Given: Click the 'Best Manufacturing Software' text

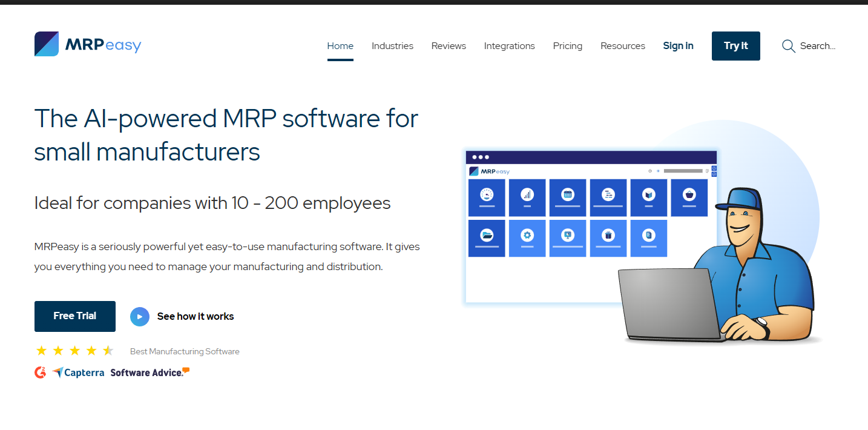Looking at the screenshot, I should point(185,351).
